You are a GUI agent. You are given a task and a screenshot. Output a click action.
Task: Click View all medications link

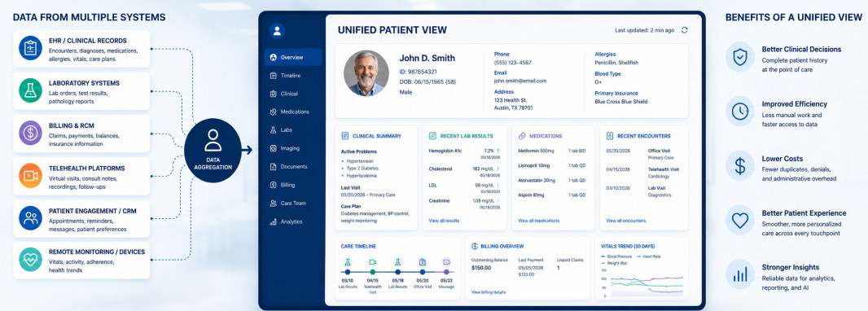538,221
